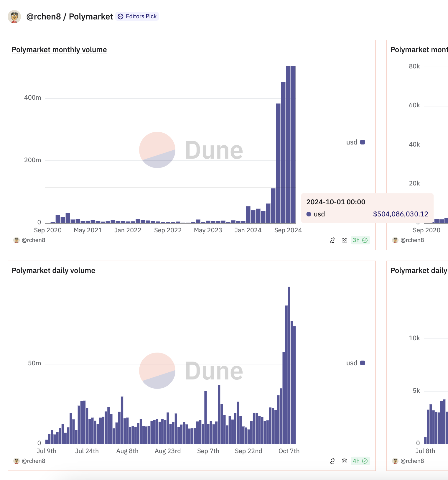Open the Polymarket monthly volume chart title link
Viewport: 448px width, 480px height.
(59, 50)
